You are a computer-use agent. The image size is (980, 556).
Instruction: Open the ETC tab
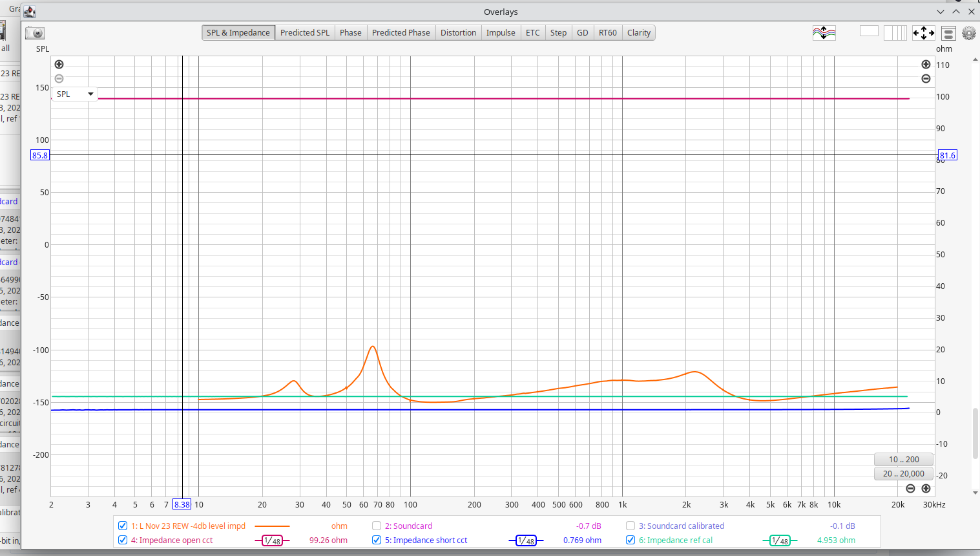(x=533, y=32)
